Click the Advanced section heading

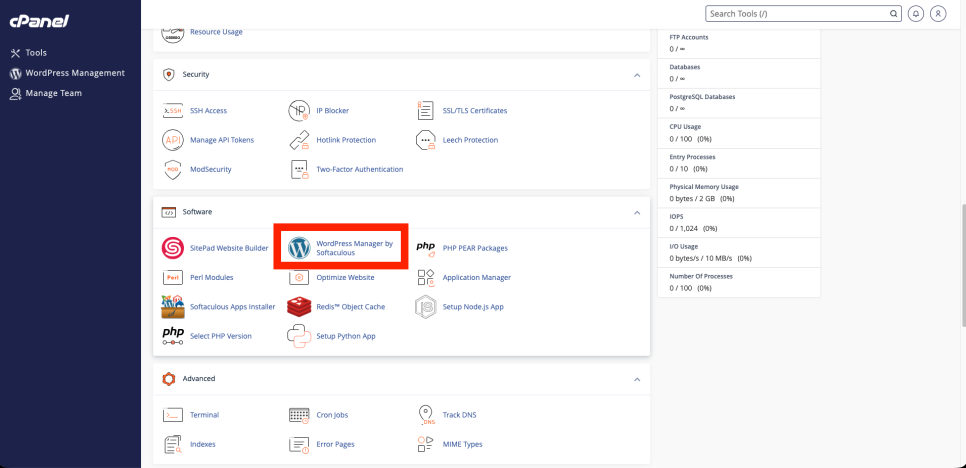click(198, 379)
